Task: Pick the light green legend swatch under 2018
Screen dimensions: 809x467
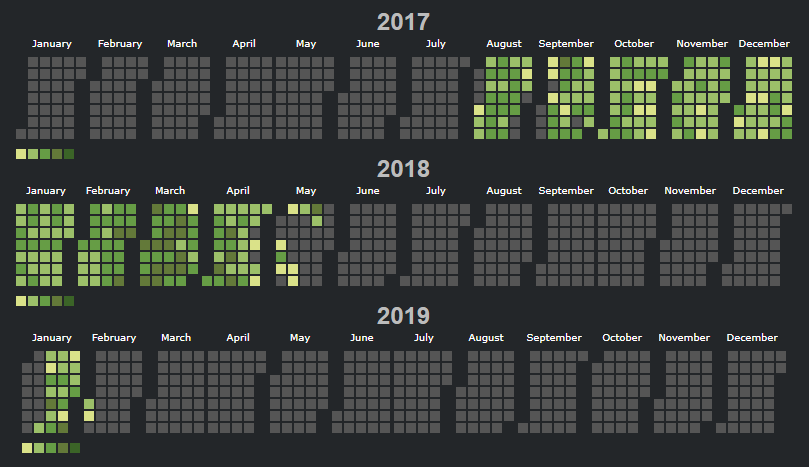Action: [x=33, y=301]
